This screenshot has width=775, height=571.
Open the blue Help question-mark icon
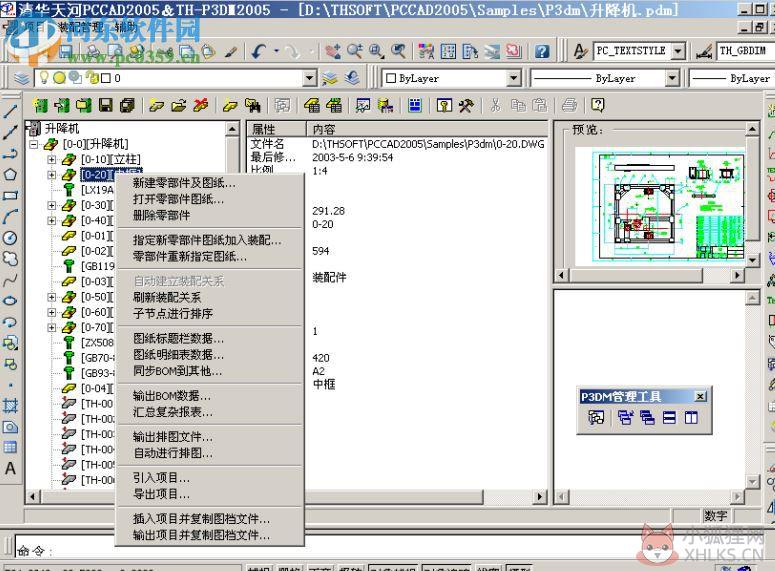[x=542, y=51]
